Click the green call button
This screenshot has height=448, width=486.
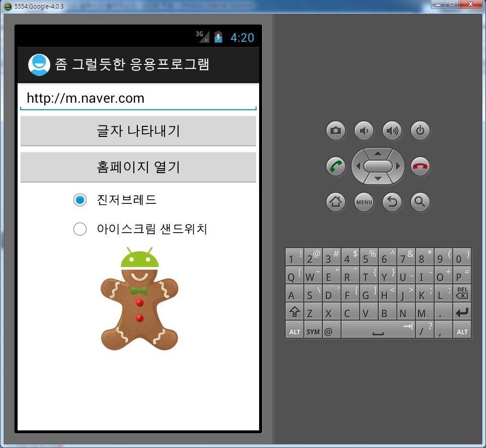pyautogui.click(x=336, y=167)
